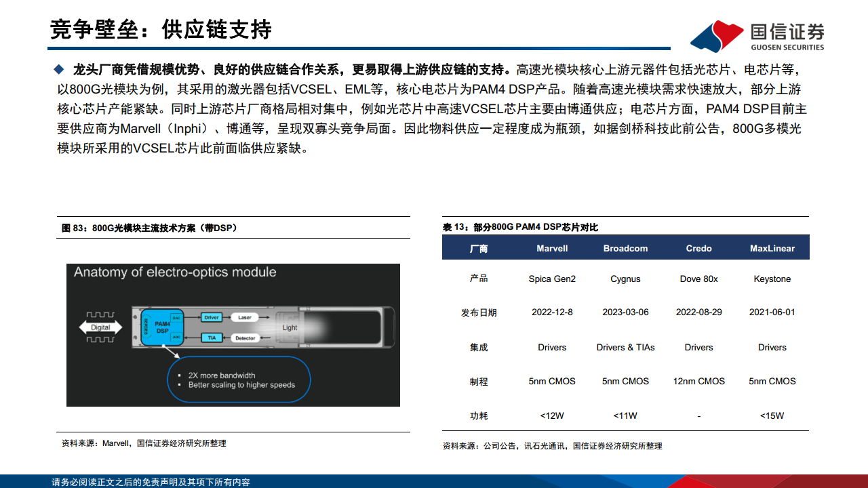868x488 pixels.
Task: Click the Detector block in the diagram
Action: point(245,338)
